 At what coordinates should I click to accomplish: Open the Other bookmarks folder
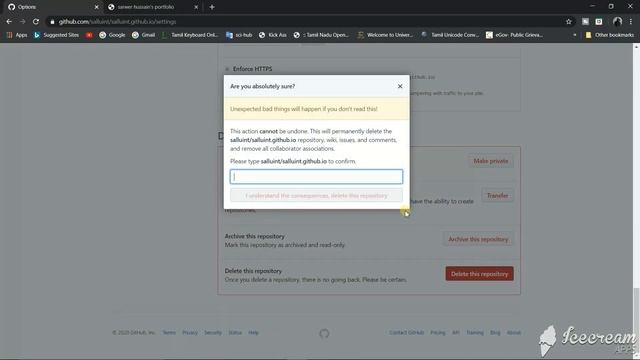[610, 35]
